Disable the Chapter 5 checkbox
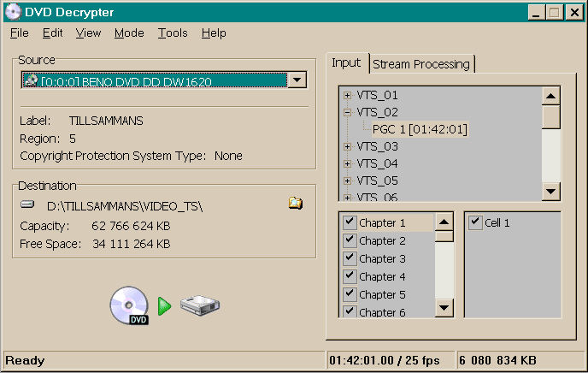588x373 pixels. coord(349,294)
